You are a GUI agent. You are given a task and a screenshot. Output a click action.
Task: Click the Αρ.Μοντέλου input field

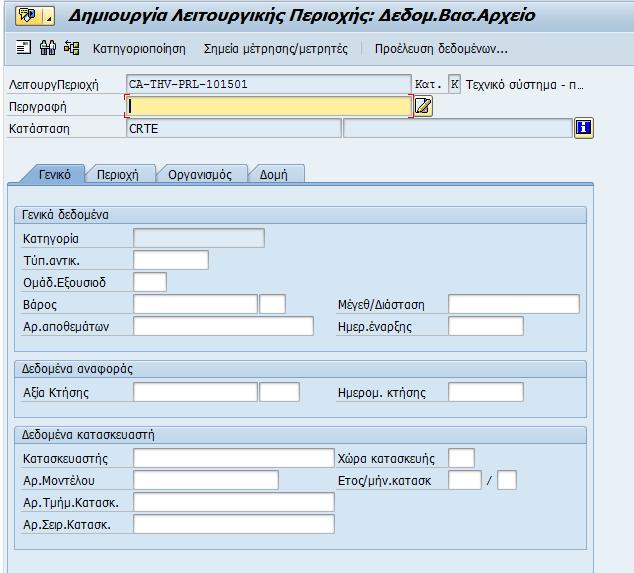tap(206, 480)
